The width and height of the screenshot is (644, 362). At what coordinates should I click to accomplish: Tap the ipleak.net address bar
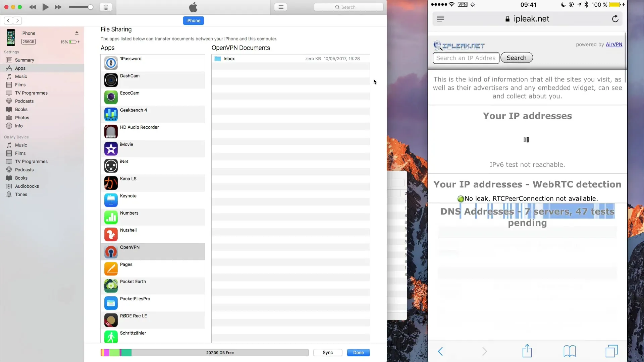coord(527,19)
